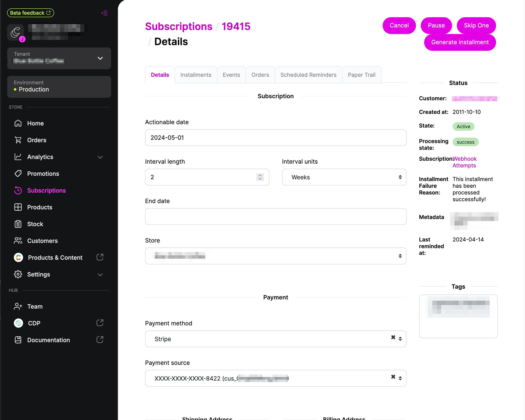525x420 pixels.
Task: Open the CDP logo icon
Action: 18,323
